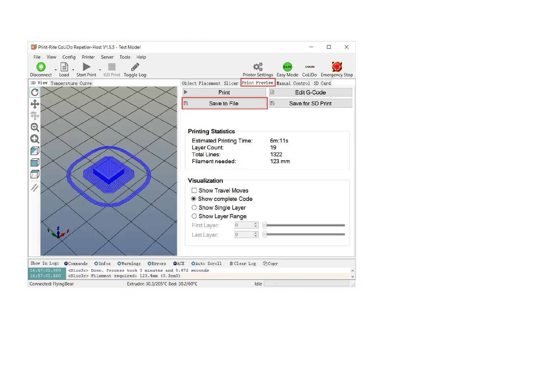Click the Save to File button
Viewport: 554px width, 392px height.
click(x=224, y=103)
